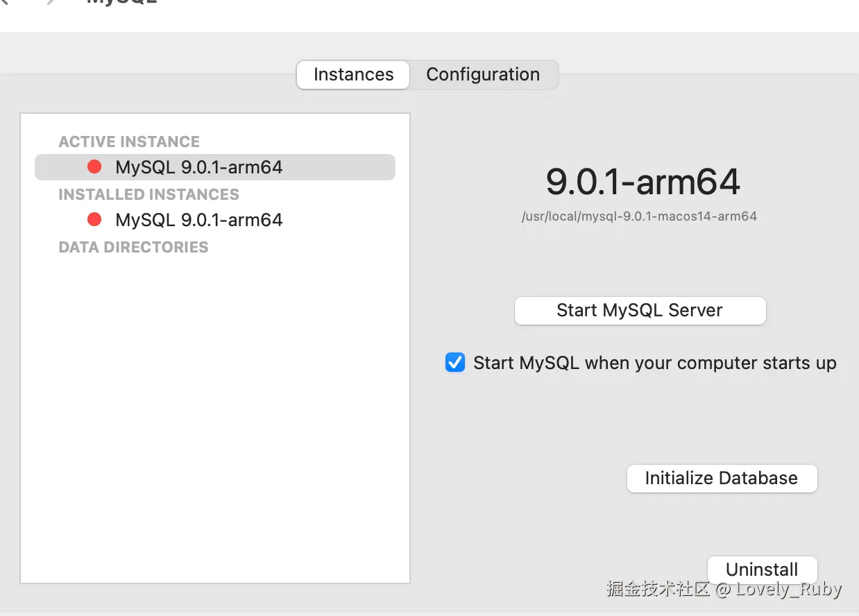Image resolution: width=859 pixels, height=616 pixels.
Task: Click the startup checkbox label text
Action: coord(654,363)
